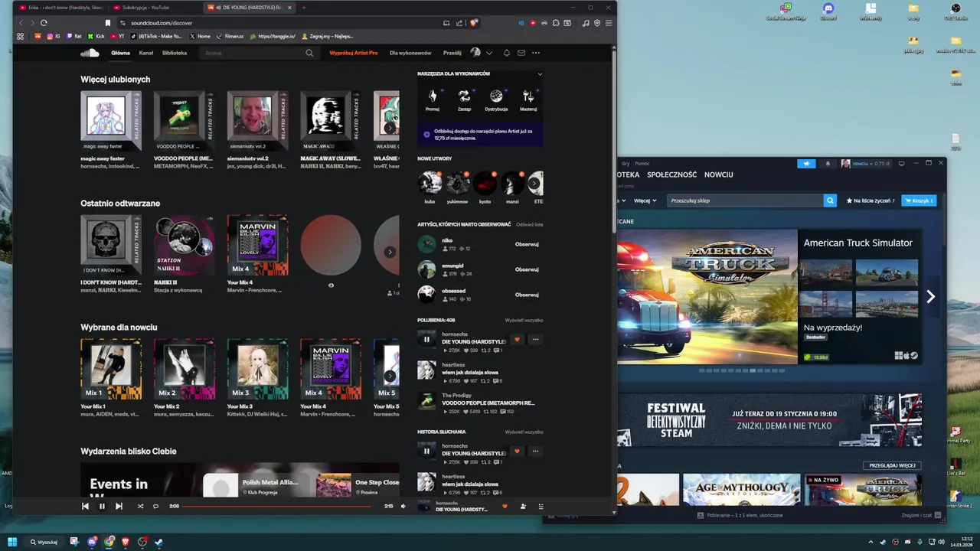Reload the page in the browser toolbar

pos(44,23)
